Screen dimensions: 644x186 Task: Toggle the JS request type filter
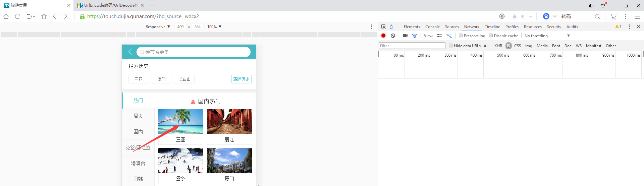point(508,46)
